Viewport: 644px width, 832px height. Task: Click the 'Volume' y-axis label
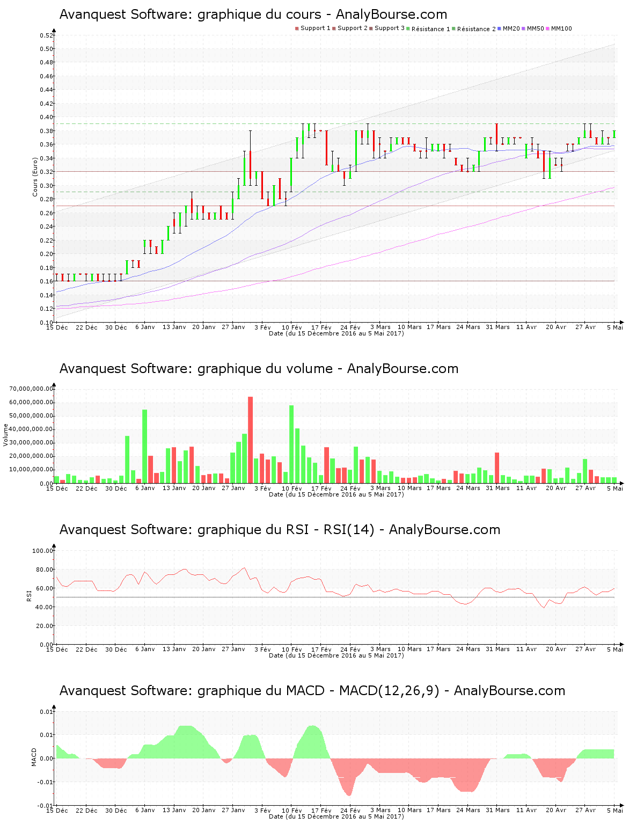click(6, 435)
